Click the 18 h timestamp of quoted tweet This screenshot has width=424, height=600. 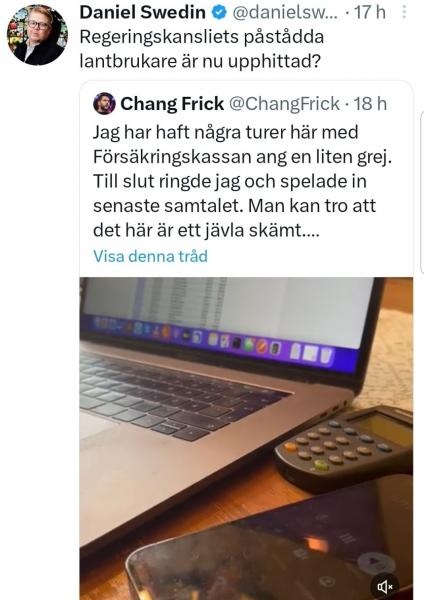pyautogui.click(x=370, y=104)
